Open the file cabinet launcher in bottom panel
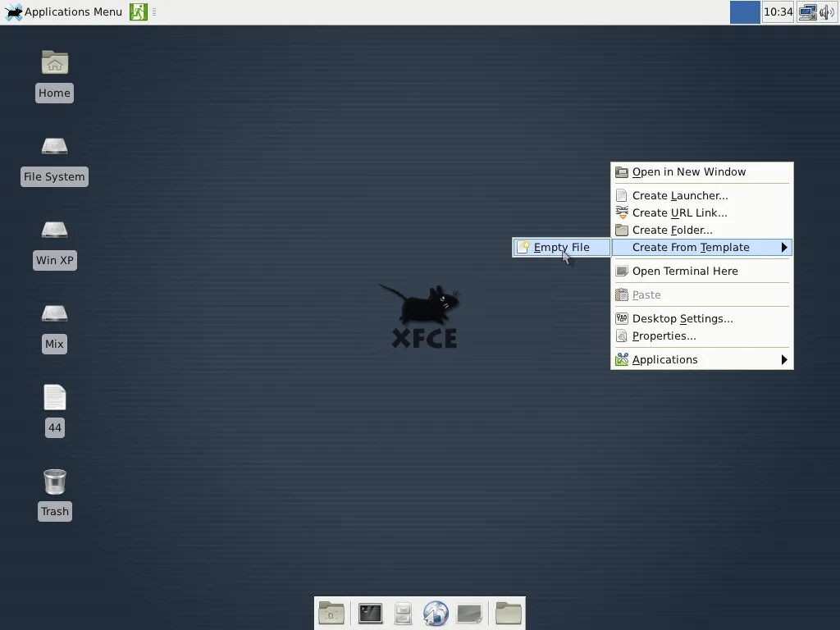 click(403, 614)
